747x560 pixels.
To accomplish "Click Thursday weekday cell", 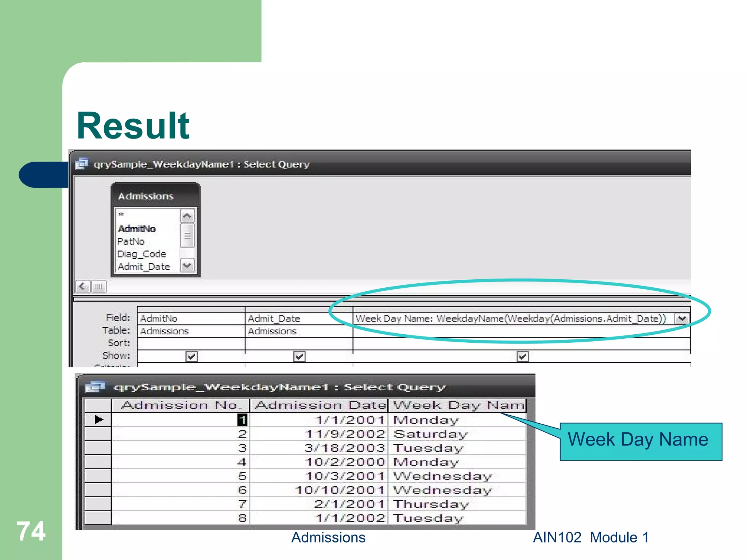I will click(x=457, y=504).
